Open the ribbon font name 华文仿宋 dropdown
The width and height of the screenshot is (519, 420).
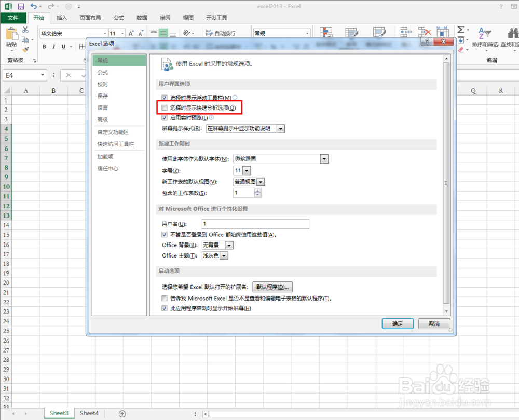click(105, 33)
